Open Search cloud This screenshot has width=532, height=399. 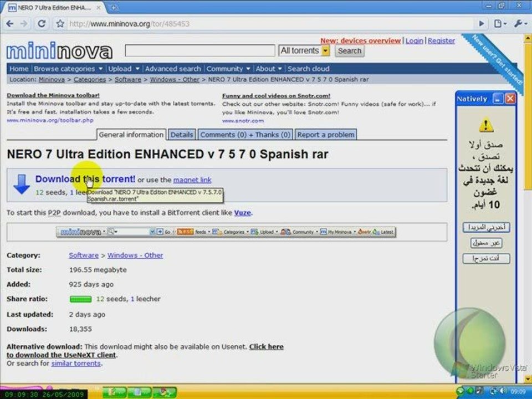pyautogui.click(x=309, y=69)
